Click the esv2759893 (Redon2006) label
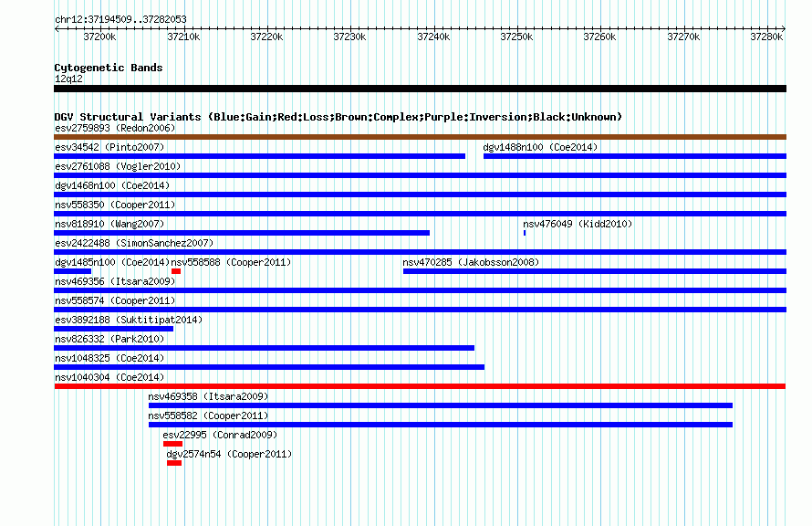This screenshot has height=526, width=812. tap(115, 128)
